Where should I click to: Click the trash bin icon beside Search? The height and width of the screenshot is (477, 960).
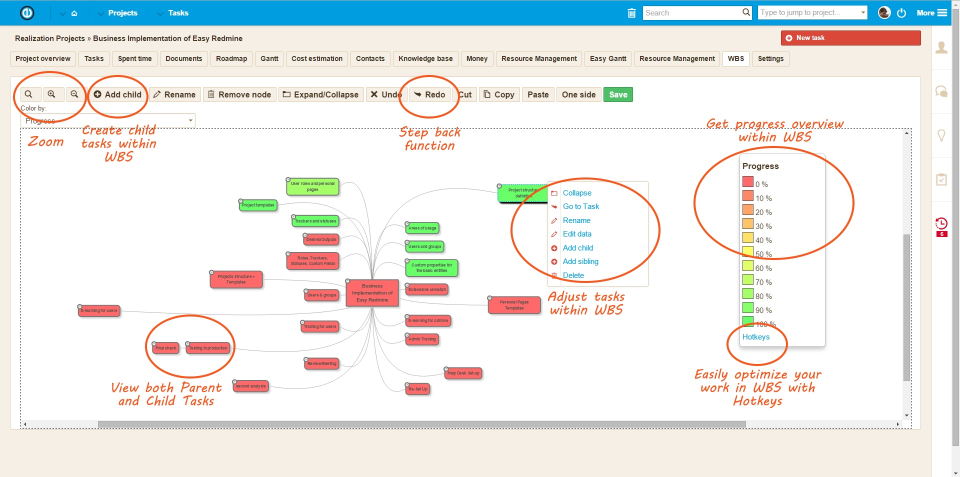pos(631,13)
